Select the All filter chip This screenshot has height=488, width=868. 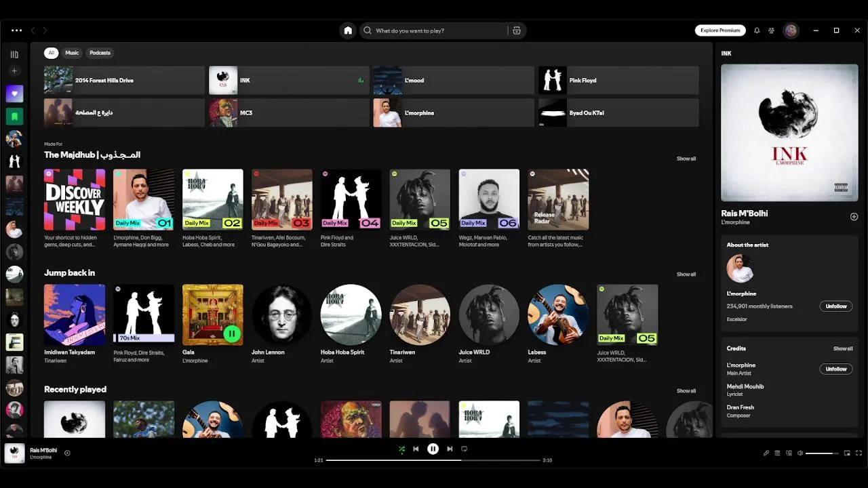coord(51,53)
